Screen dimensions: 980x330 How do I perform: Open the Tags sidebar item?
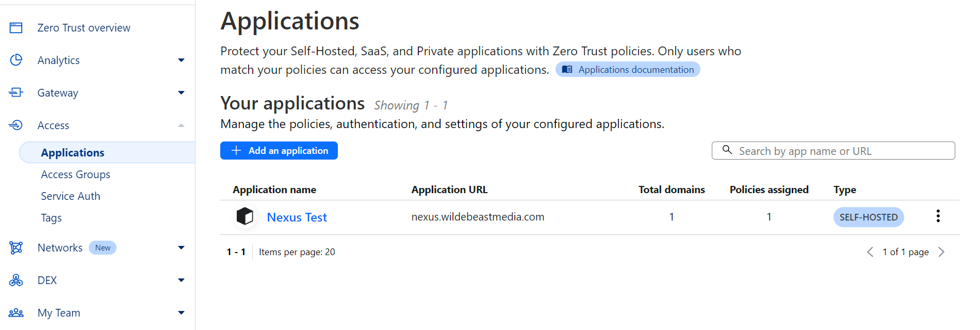click(x=51, y=218)
